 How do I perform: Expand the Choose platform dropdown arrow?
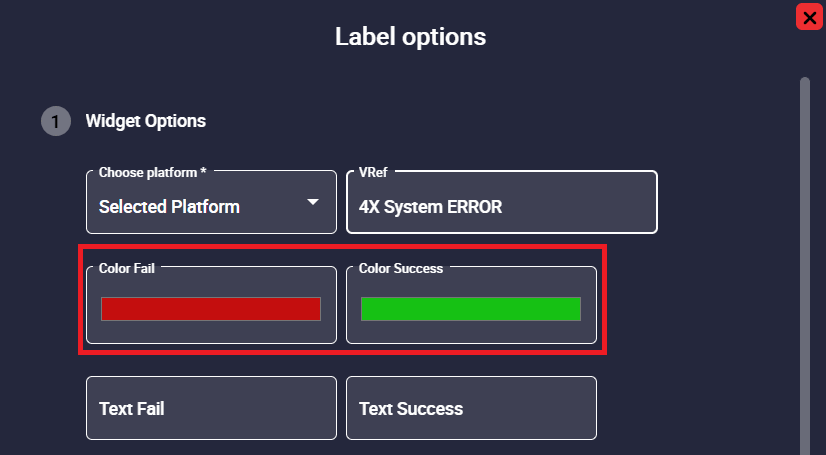click(x=313, y=202)
